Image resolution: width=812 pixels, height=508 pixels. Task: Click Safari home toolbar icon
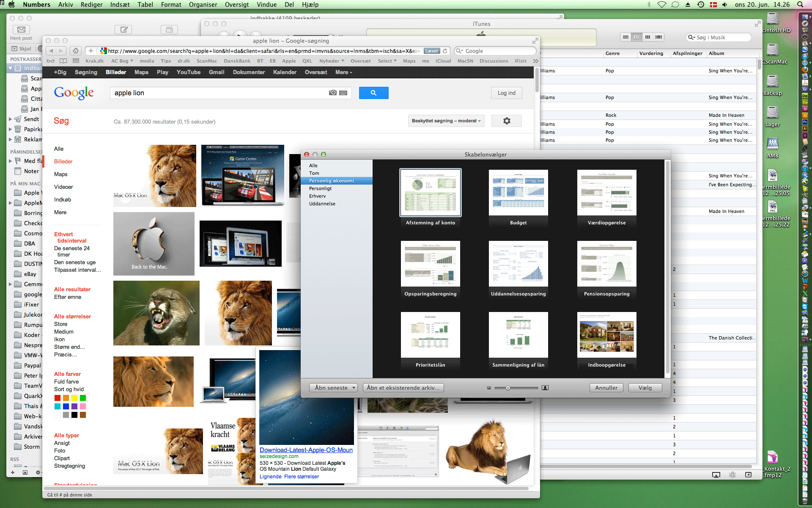[x=75, y=51]
